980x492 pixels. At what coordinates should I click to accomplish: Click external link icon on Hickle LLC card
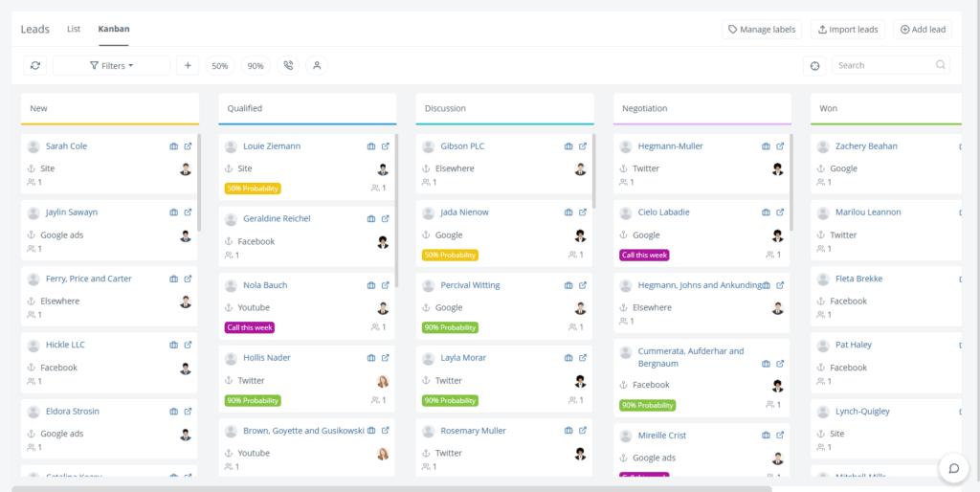[x=189, y=346]
